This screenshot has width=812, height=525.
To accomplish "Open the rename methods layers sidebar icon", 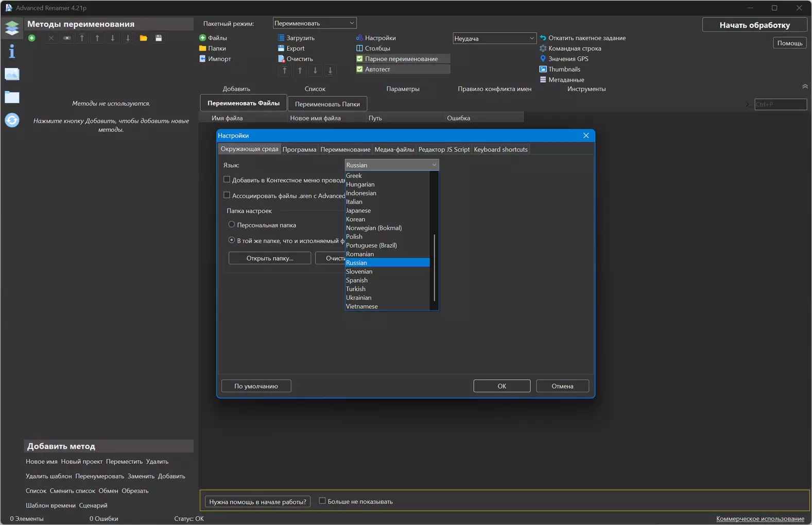I will [x=12, y=27].
